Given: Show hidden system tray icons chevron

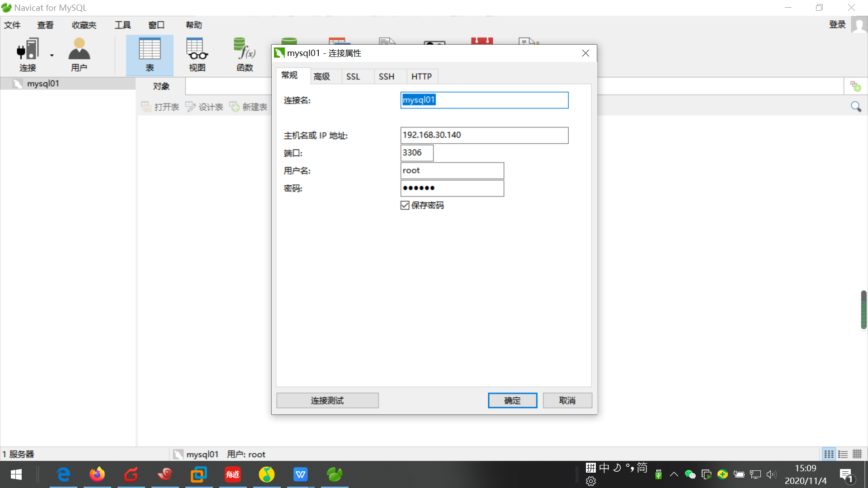Looking at the screenshot, I should [x=674, y=474].
